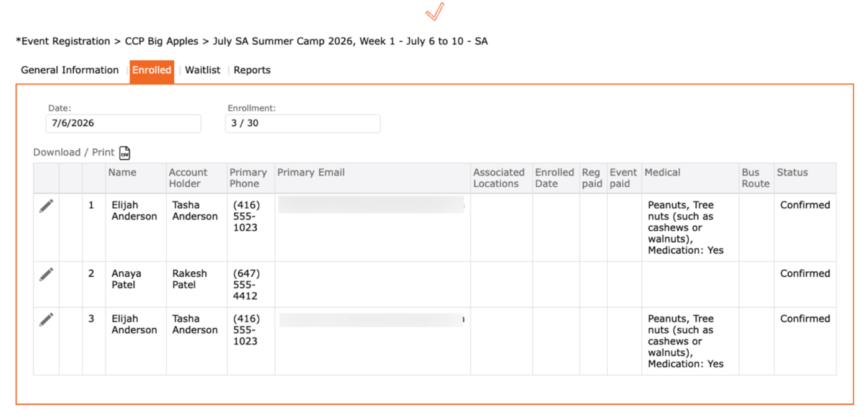
Task: Click the Enrollment field showing 3 / 30
Action: click(303, 123)
